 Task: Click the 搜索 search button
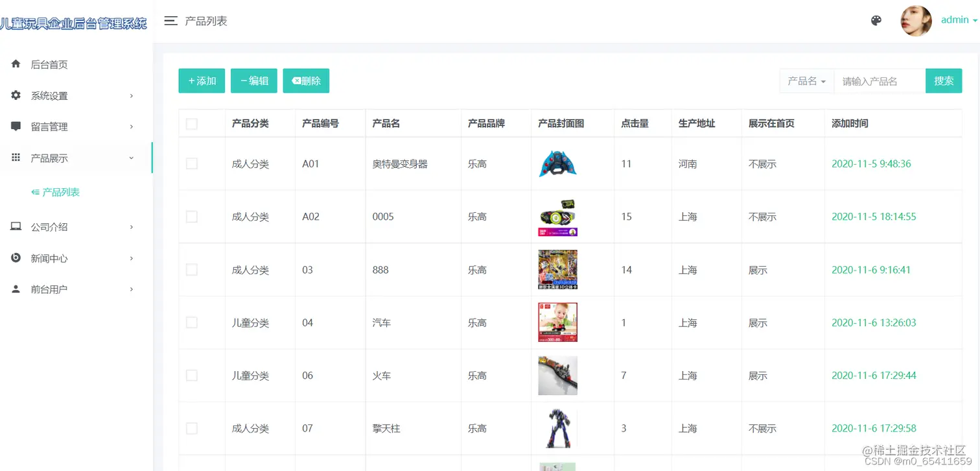tap(944, 80)
